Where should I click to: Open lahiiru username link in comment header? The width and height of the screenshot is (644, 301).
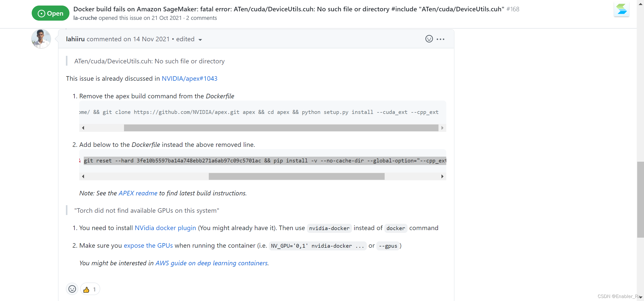(75, 39)
